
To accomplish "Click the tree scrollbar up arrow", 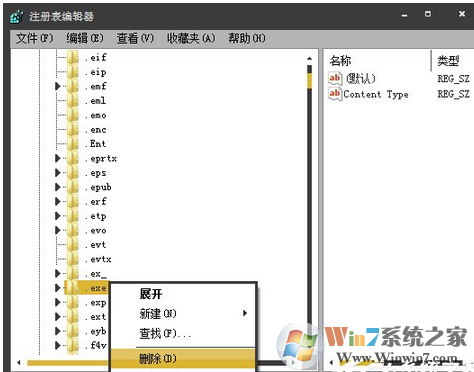I will pos(310,58).
